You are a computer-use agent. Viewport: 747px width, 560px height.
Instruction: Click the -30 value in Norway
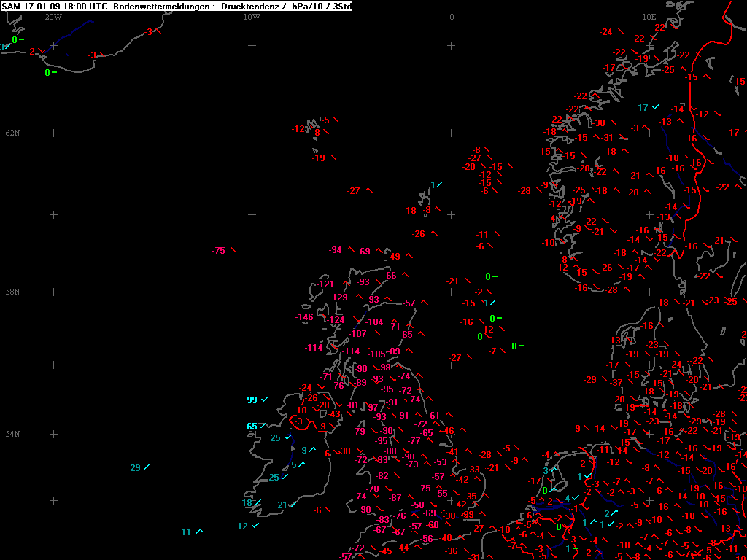[598, 122]
